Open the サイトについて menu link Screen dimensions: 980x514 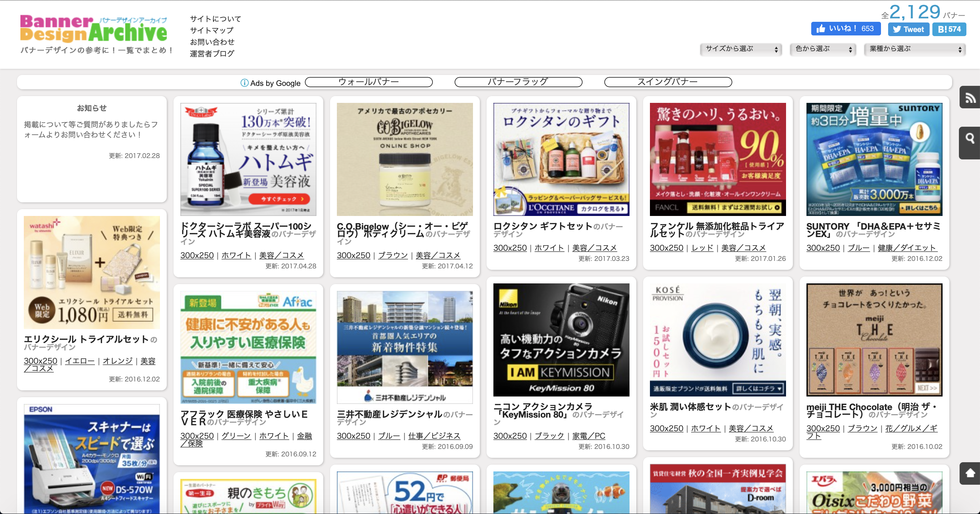point(215,19)
